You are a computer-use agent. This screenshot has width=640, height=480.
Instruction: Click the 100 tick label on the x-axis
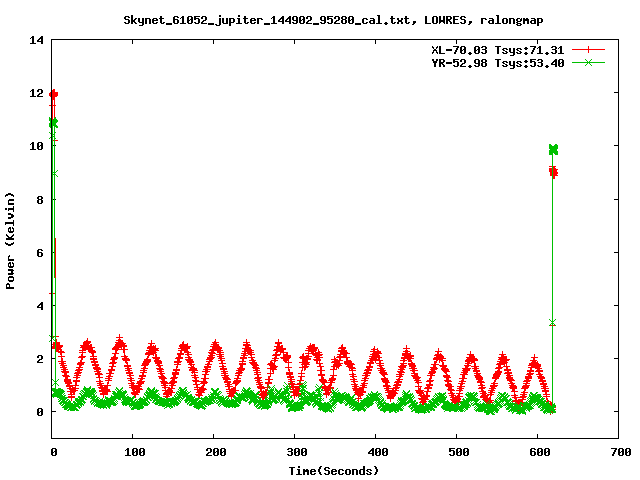(x=133, y=452)
